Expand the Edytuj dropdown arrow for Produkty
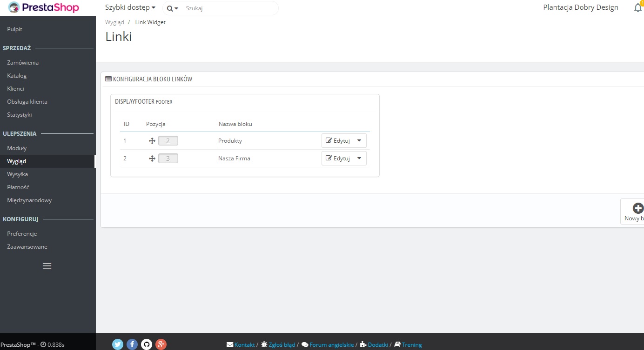644x350 pixels. [x=359, y=141]
